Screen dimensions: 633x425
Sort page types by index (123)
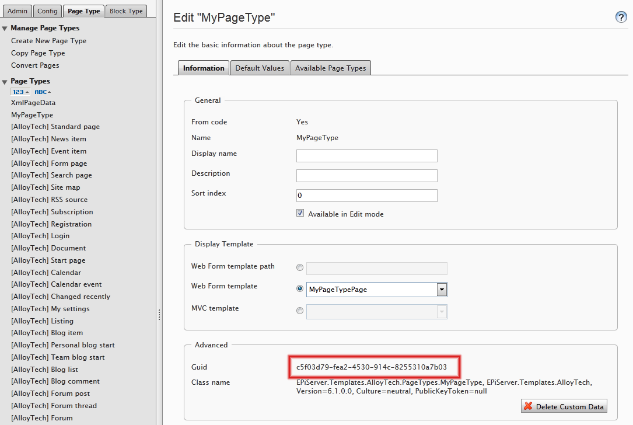coord(20,92)
